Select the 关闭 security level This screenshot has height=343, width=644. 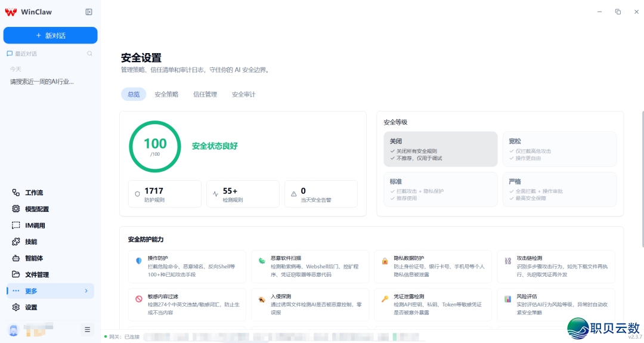pos(441,149)
